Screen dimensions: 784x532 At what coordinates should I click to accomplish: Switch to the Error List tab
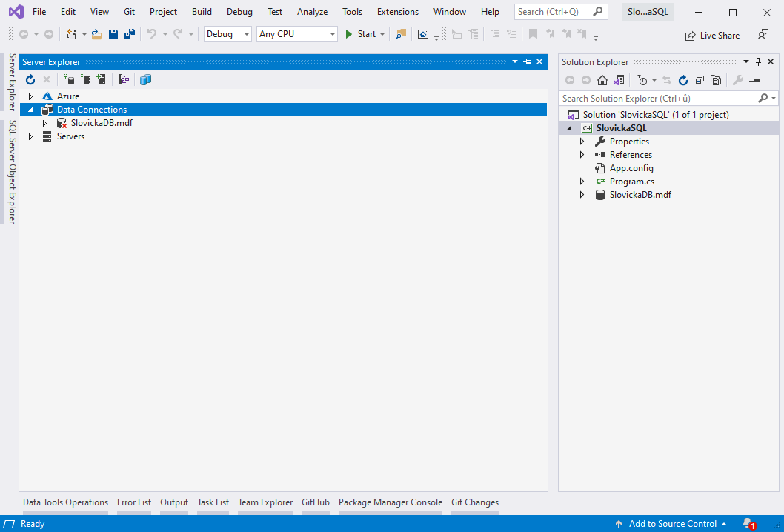134,502
